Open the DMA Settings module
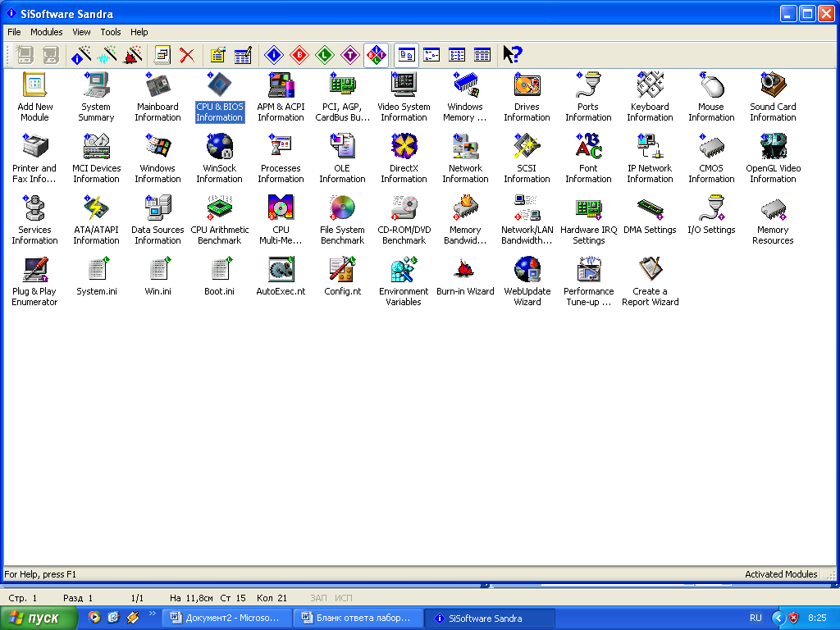The height and width of the screenshot is (630, 840). click(650, 216)
